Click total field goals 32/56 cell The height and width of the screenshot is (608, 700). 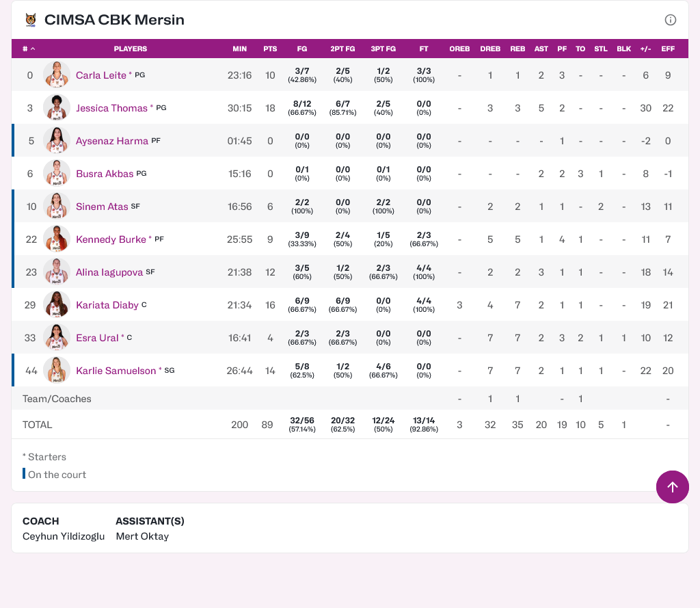tap(302, 425)
